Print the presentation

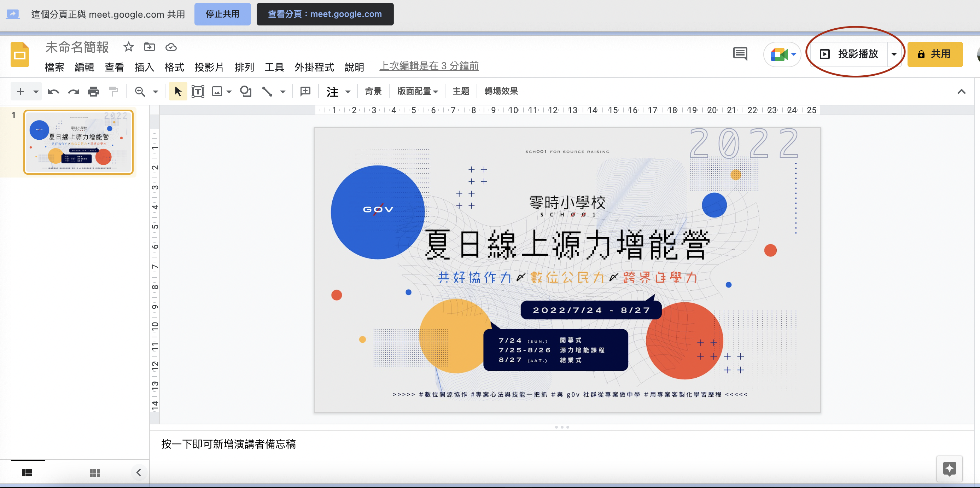[93, 91]
